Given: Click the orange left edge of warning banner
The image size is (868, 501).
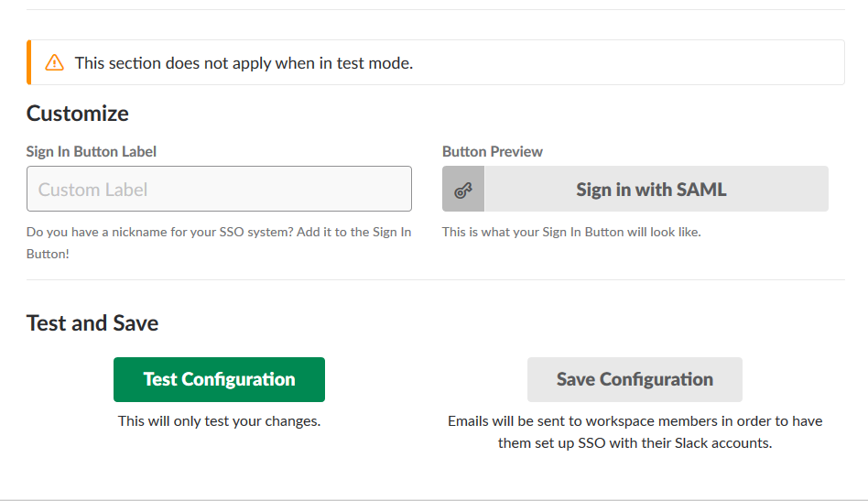Looking at the screenshot, I should [28, 62].
